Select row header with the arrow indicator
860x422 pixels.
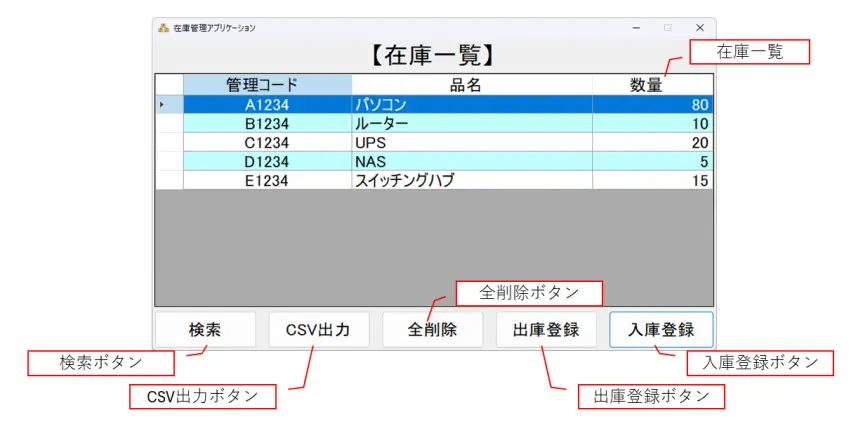pos(169,104)
